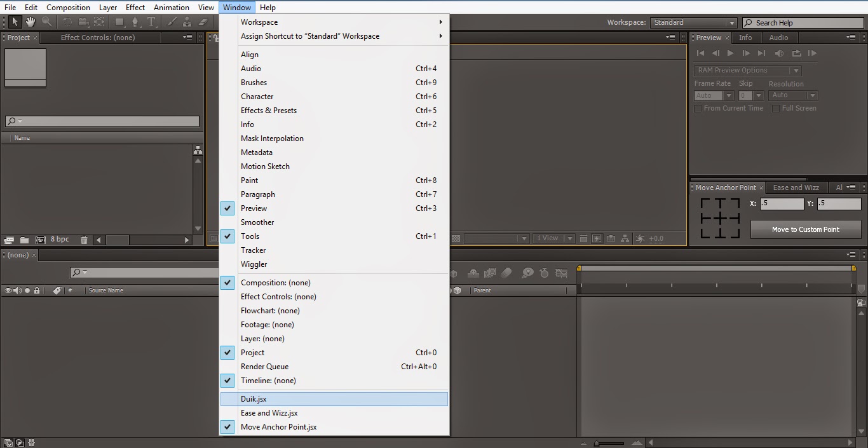
Task: Enable the From Current Time checkbox
Action: 697,108
